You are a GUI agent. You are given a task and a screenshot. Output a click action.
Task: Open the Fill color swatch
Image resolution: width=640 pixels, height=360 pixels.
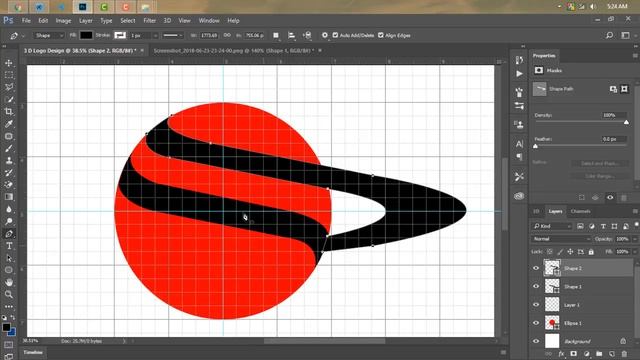coord(86,36)
